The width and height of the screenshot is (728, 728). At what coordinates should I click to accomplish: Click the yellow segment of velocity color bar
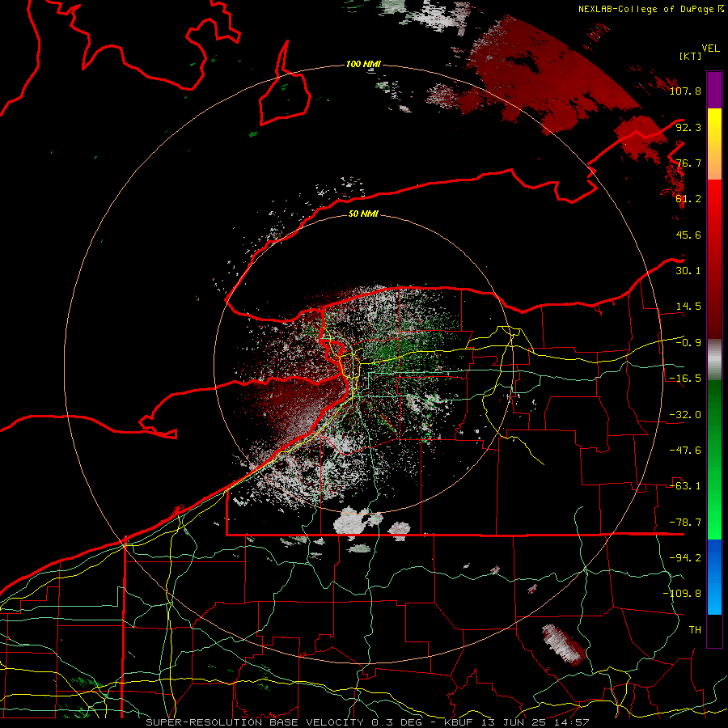tap(714, 144)
